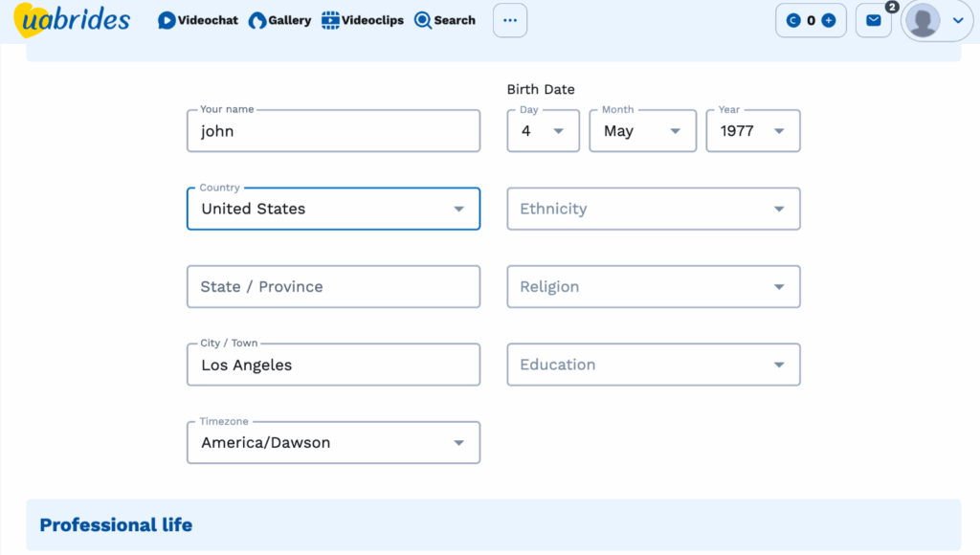Click the credits coin icon
The width and height of the screenshot is (980, 555).
tap(792, 20)
